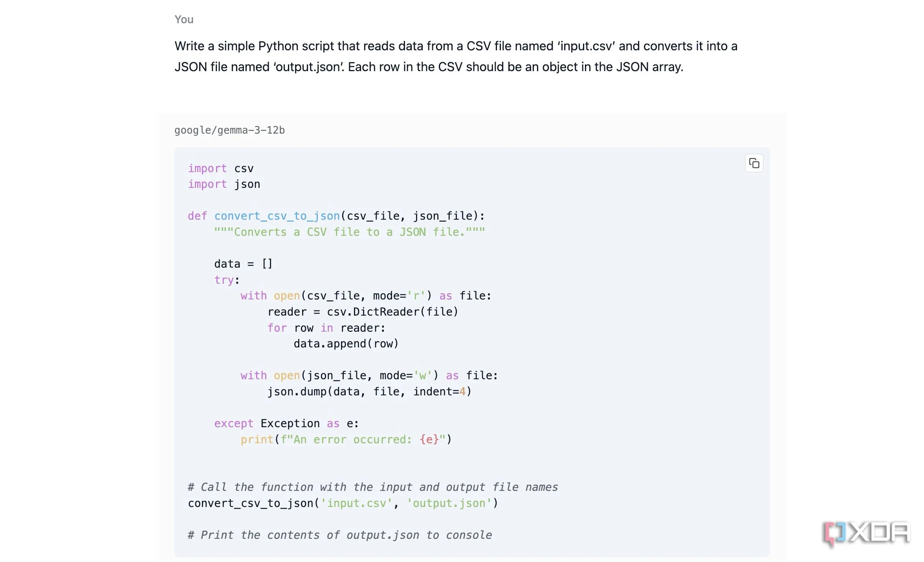This screenshot has height=562, width=924.
Task: Click the user prompt about input.csv
Action: [456, 56]
